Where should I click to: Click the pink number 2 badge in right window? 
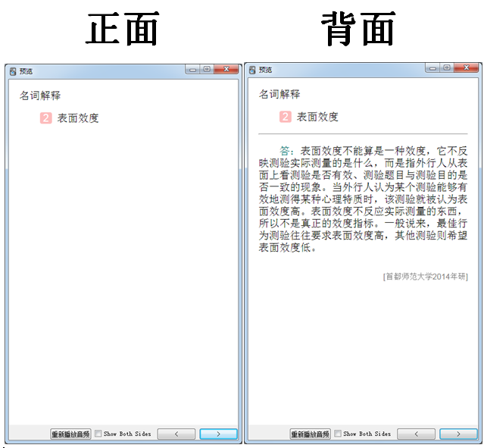click(286, 117)
